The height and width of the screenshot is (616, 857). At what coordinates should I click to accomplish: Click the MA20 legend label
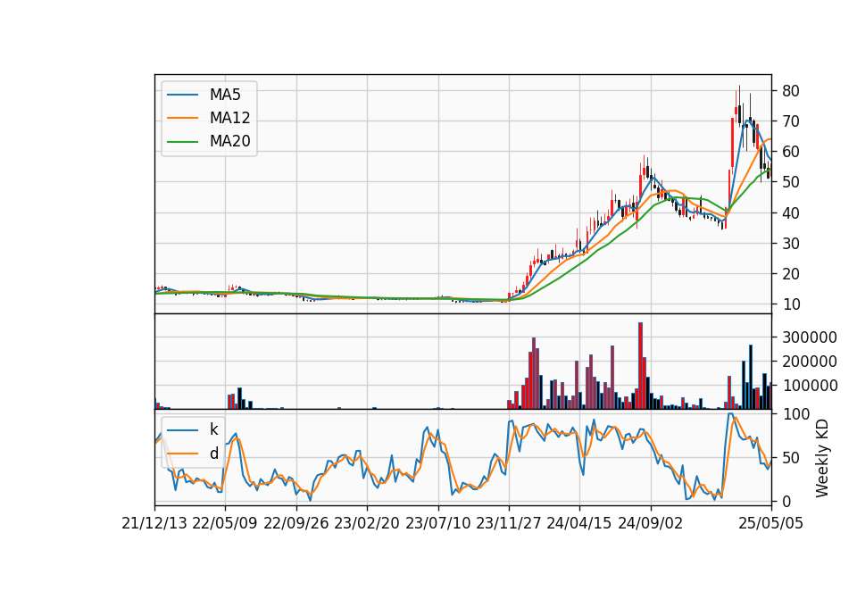click(x=229, y=141)
